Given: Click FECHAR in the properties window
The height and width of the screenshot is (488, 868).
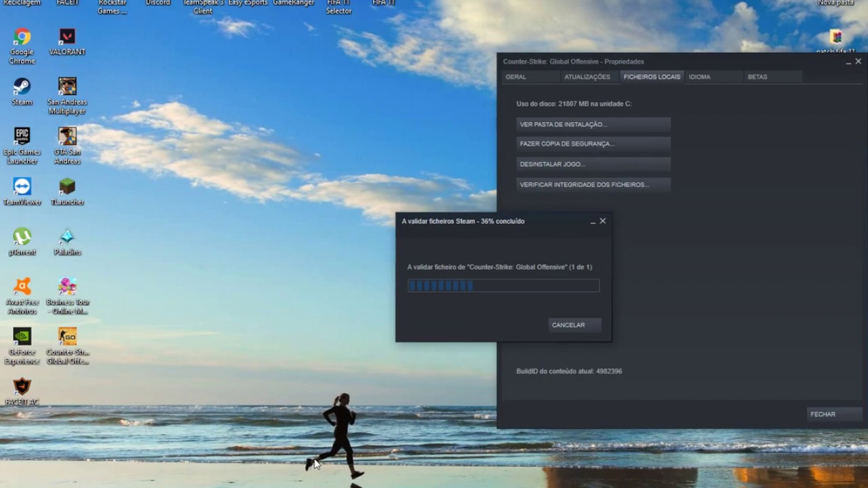Looking at the screenshot, I should tap(835, 414).
